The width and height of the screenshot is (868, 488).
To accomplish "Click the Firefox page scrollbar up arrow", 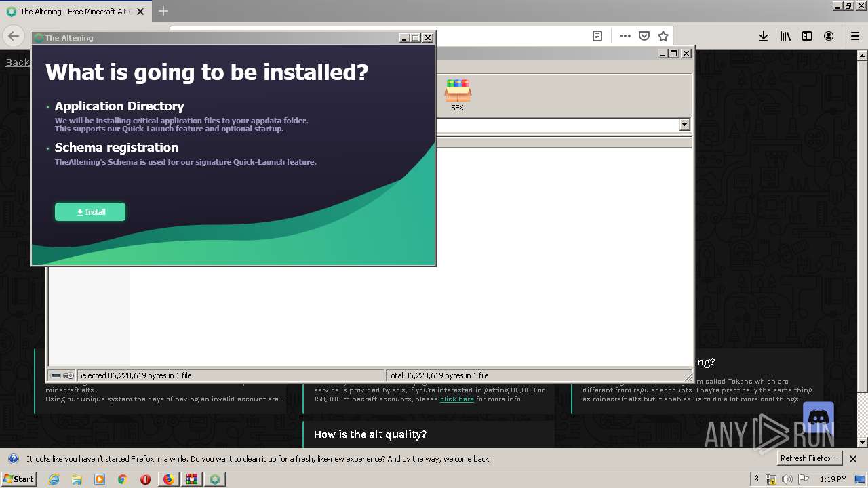I will coord(863,55).
